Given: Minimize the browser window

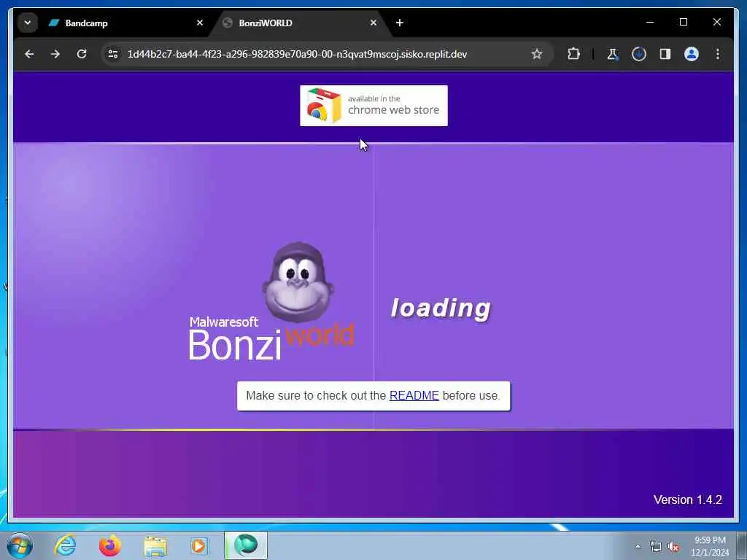Looking at the screenshot, I should (x=650, y=22).
